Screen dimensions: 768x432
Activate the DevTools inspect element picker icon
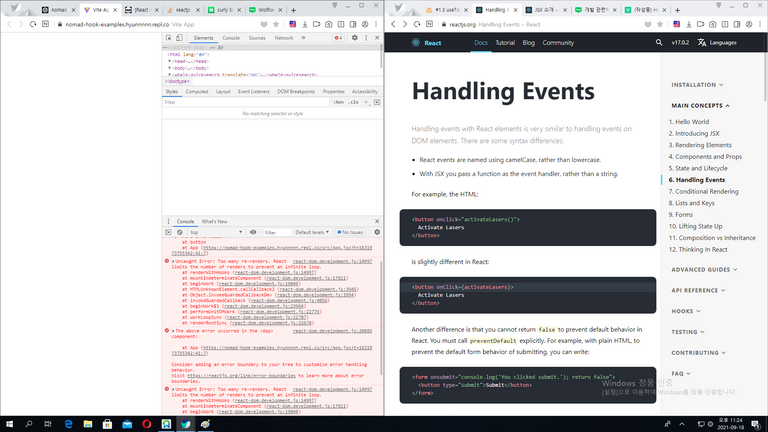click(168, 38)
